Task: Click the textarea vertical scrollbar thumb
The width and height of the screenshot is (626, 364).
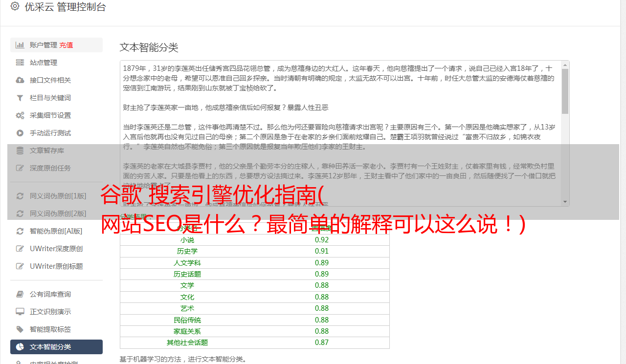Action: point(565,91)
